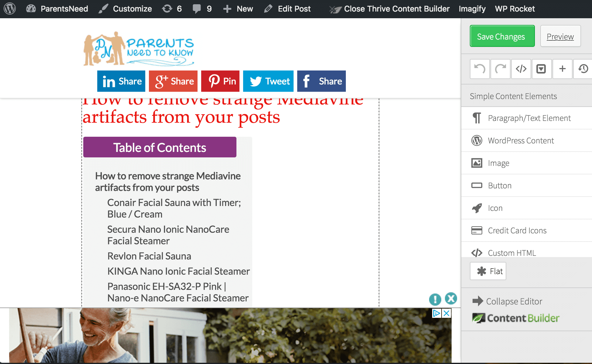Select the Image element
The width and height of the screenshot is (592, 364).
point(527,163)
